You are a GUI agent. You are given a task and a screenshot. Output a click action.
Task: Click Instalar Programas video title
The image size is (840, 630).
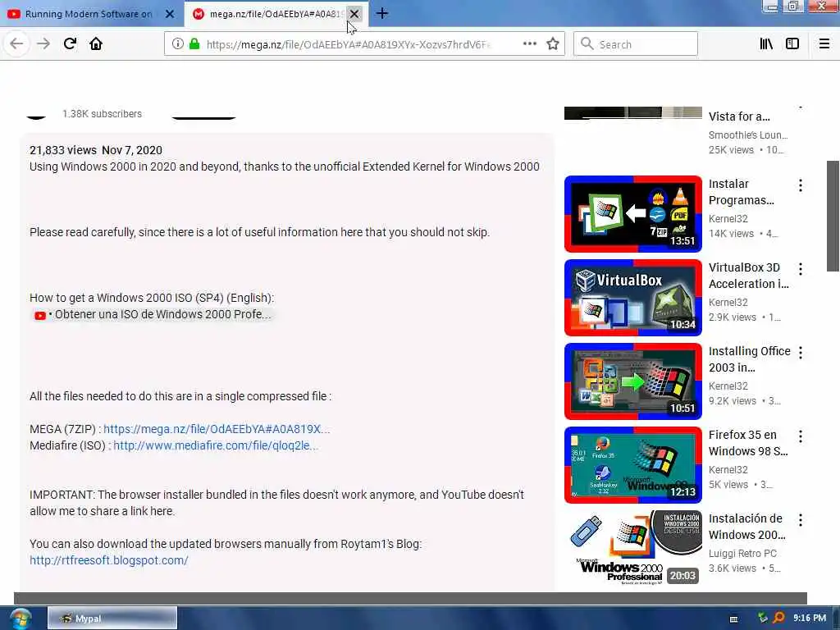[741, 192]
